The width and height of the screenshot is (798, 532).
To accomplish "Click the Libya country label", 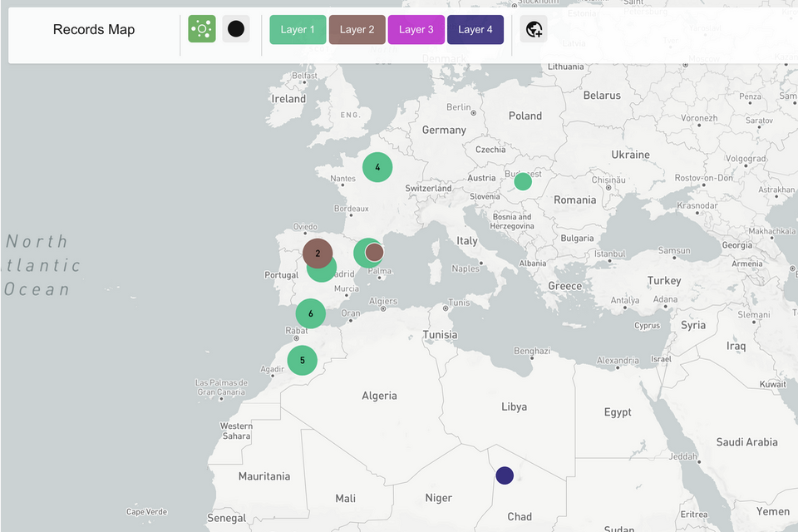I will (514, 406).
